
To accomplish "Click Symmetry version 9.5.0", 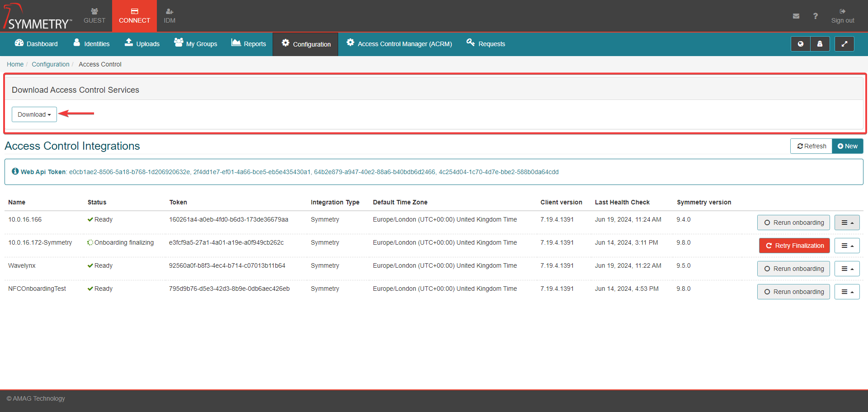I will pos(684,265).
